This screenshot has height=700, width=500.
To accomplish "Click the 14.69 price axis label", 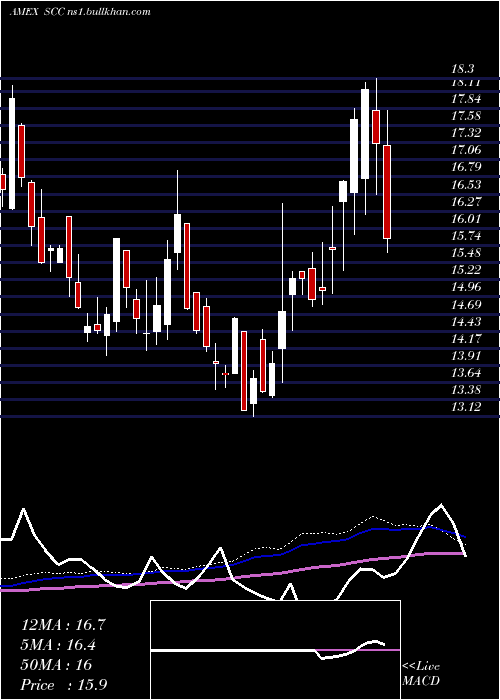I will pos(466,305).
